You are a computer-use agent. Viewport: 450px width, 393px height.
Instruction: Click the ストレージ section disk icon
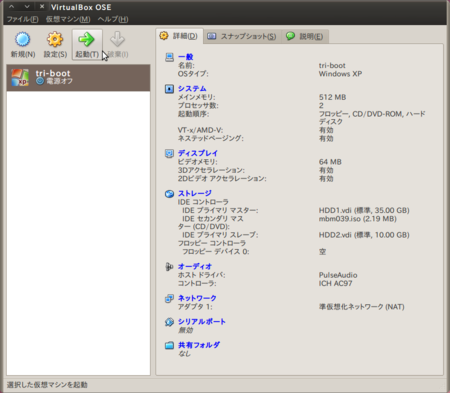[169, 194]
